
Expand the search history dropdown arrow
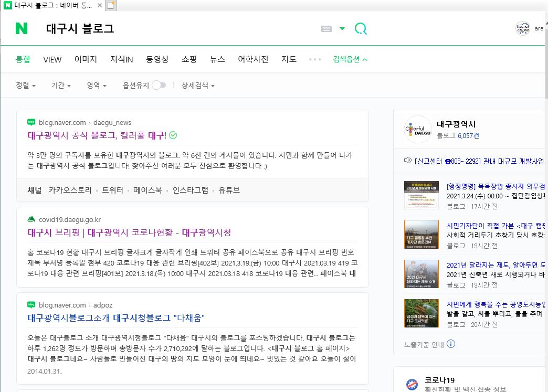(342, 29)
